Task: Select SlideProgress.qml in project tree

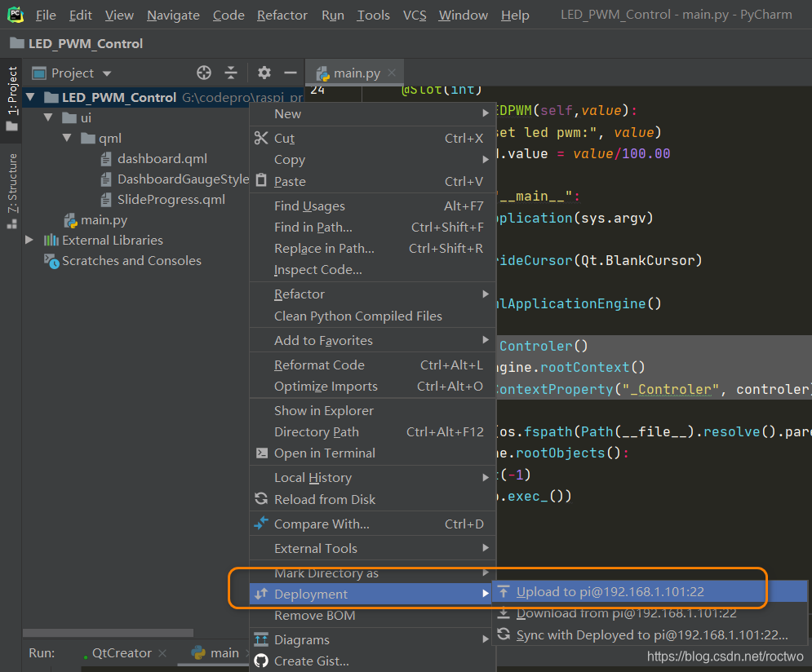Action: (171, 199)
